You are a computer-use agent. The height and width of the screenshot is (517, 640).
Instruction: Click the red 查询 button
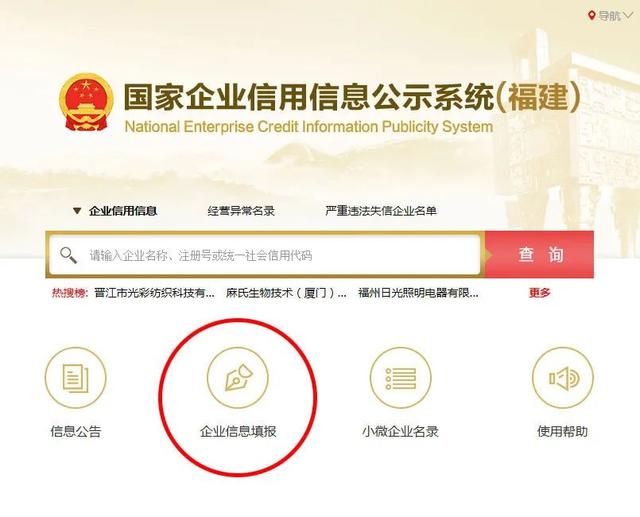click(540, 255)
